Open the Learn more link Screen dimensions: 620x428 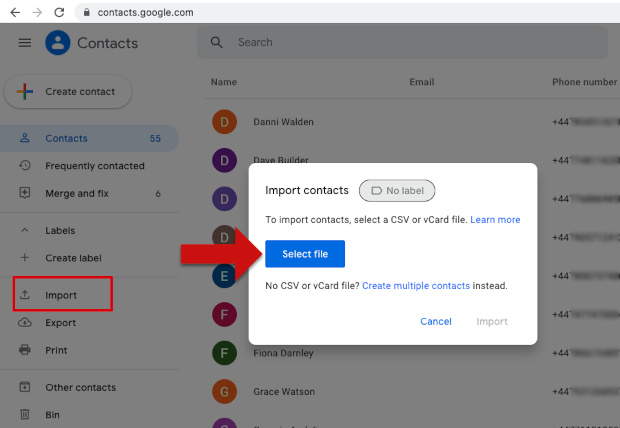click(495, 219)
